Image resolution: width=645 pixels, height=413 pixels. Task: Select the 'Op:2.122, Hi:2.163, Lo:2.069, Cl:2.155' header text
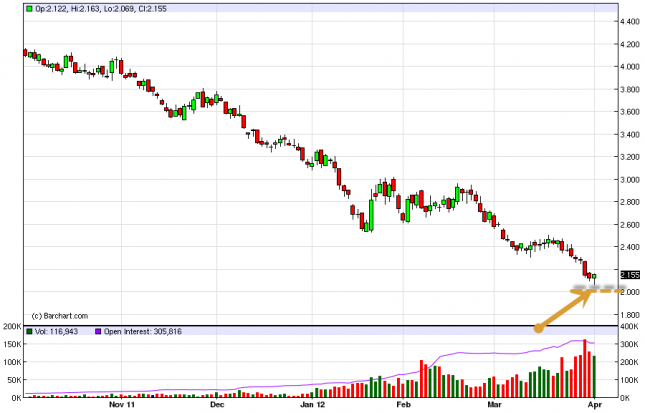point(101,8)
